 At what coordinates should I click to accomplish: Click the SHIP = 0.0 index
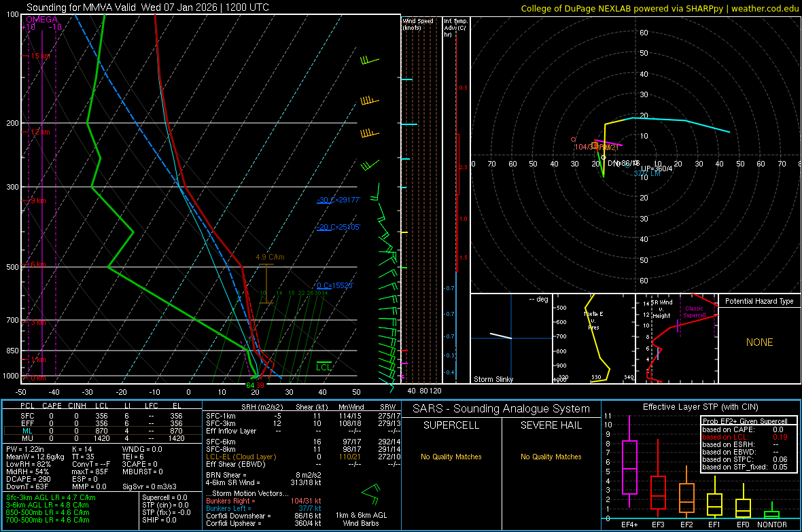coord(160,520)
